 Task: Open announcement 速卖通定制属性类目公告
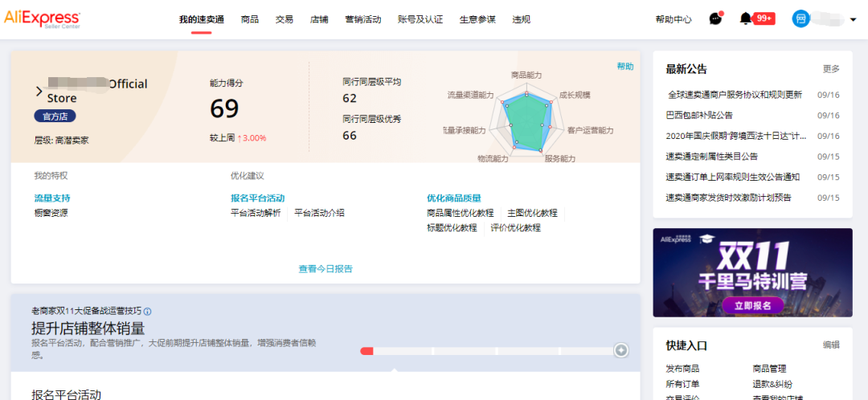(711, 157)
